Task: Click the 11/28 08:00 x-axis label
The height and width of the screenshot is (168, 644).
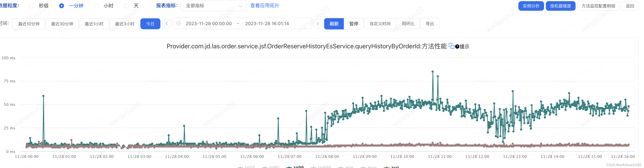Action: click(x=327, y=157)
